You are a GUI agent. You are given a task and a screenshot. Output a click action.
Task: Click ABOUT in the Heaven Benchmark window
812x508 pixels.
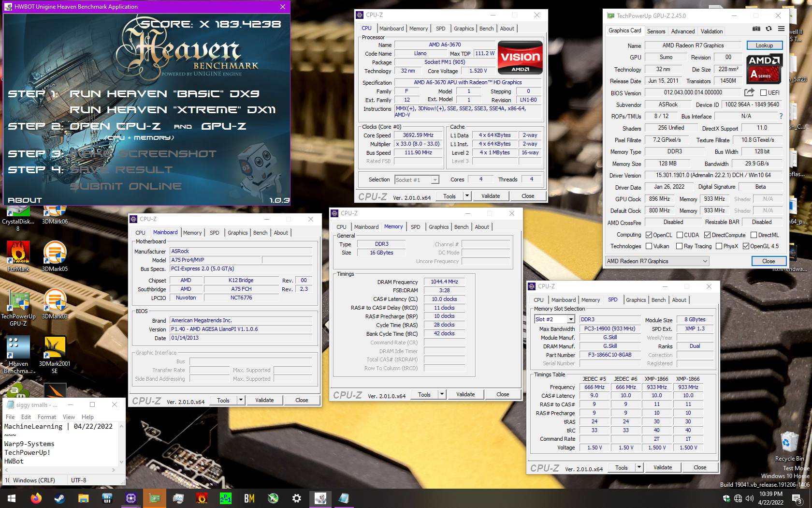click(x=25, y=200)
